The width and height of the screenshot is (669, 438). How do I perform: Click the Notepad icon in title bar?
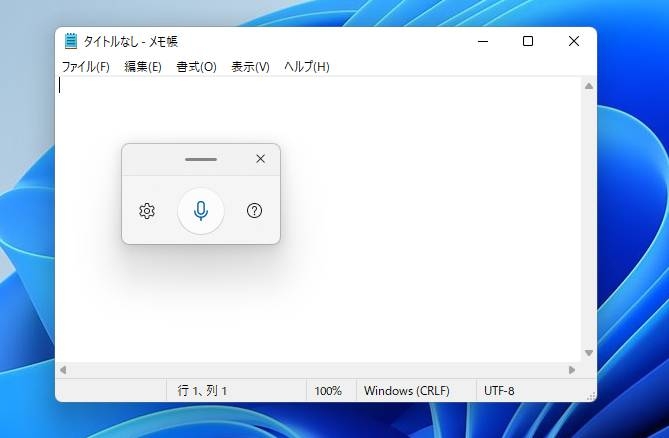point(71,41)
